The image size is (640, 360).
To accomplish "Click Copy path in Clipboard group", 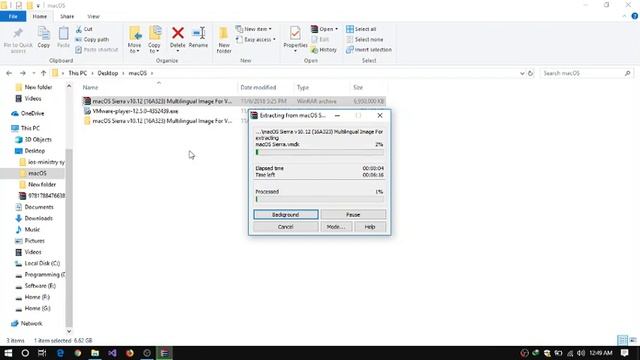I will [92, 40].
